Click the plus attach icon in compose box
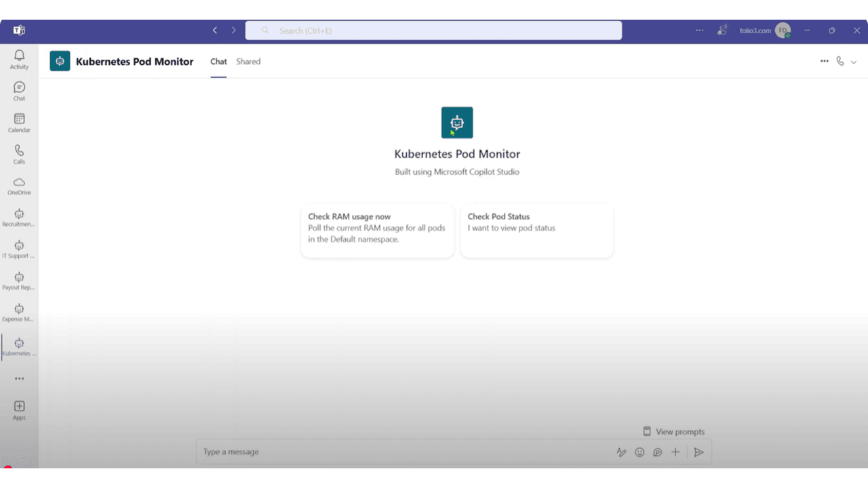Viewport: 868px width, 488px height. click(x=675, y=452)
